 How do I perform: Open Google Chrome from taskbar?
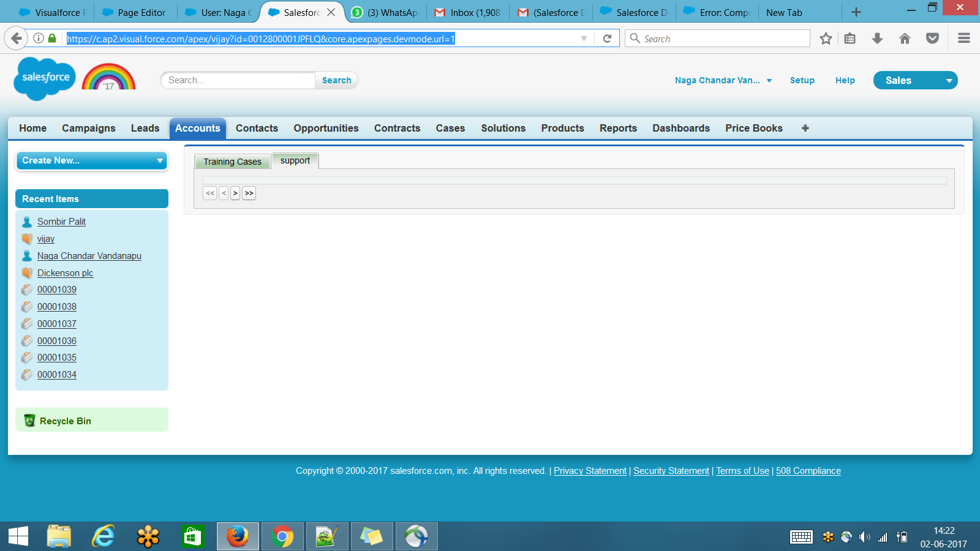pyautogui.click(x=282, y=536)
